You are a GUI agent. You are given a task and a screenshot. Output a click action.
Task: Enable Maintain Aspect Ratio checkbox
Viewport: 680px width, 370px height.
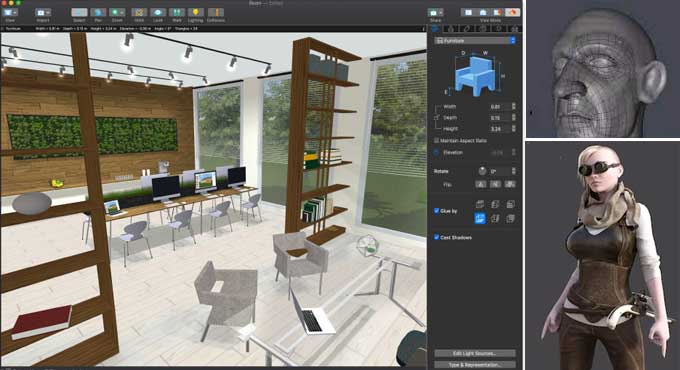click(436, 141)
